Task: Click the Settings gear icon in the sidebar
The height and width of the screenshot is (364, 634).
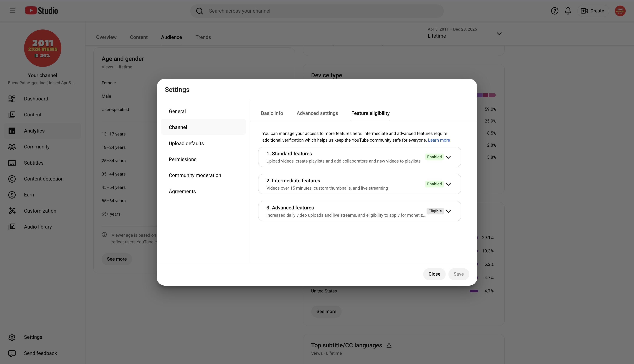Action: click(12, 337)
